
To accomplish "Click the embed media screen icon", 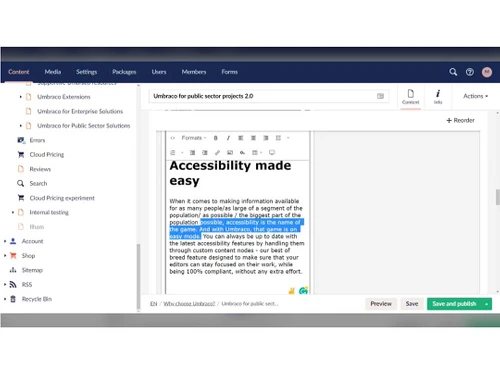I will [272, 153].
